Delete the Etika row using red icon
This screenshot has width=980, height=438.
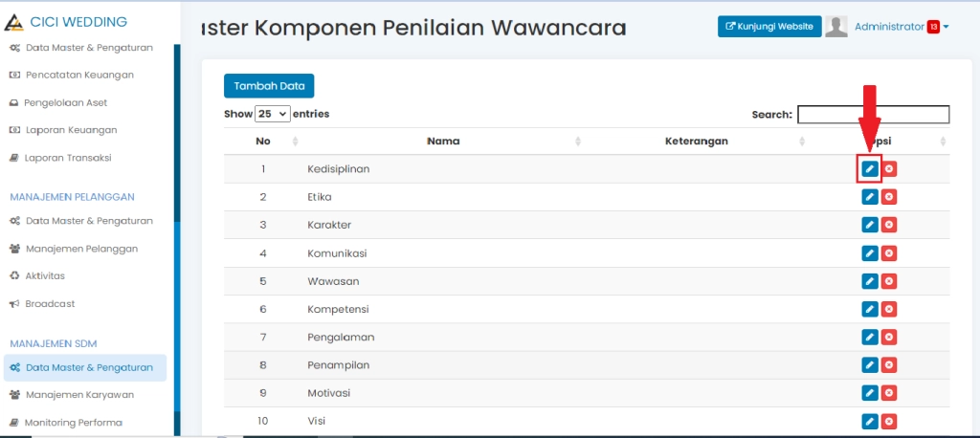(889, 197)
